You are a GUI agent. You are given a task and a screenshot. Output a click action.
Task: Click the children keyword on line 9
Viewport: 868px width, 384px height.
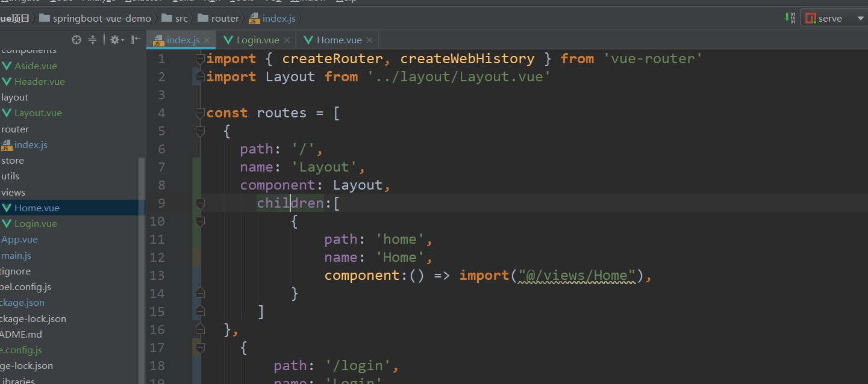290,203
